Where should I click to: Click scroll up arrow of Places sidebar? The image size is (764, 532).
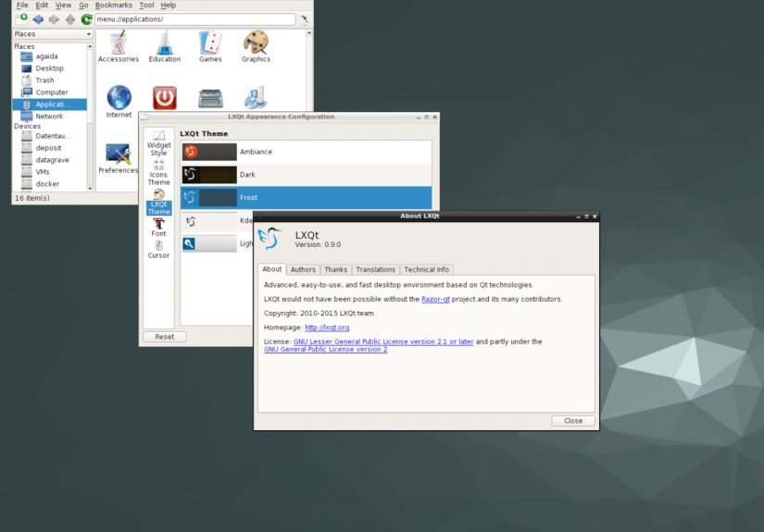click(90, 45)
